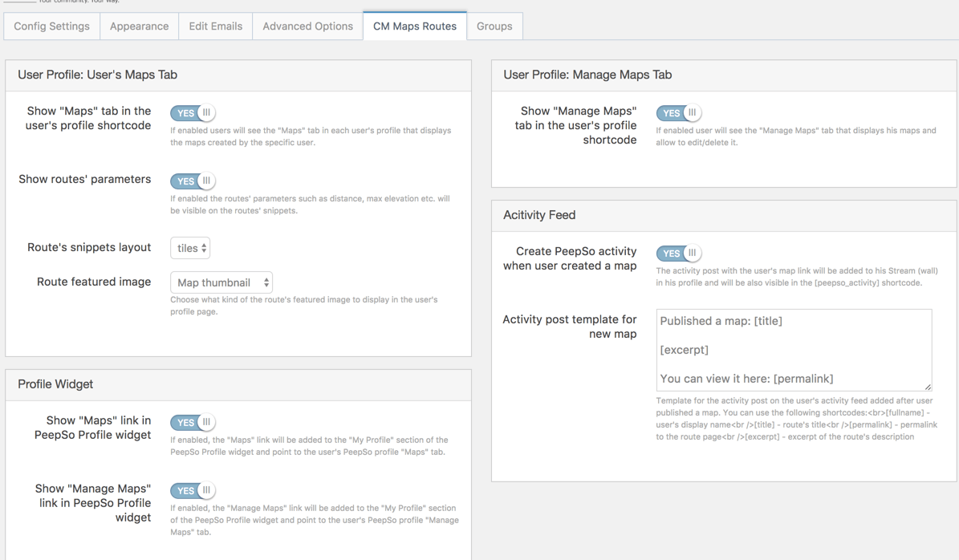The height and width of the screenshot is (560, 959).
Task: Expand the Route featured image dropdown
Action: coord(221,283)
